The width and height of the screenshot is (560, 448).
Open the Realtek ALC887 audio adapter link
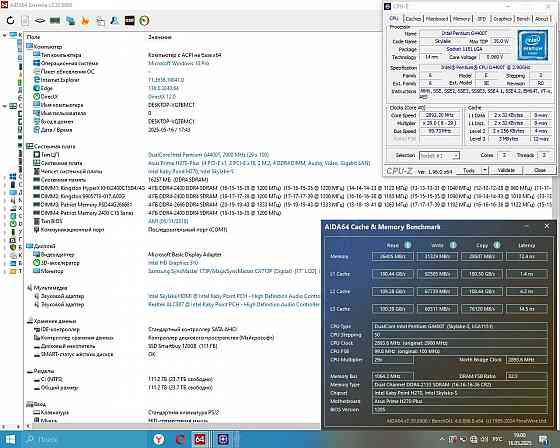pyautogui.click(x=234, y=304)
